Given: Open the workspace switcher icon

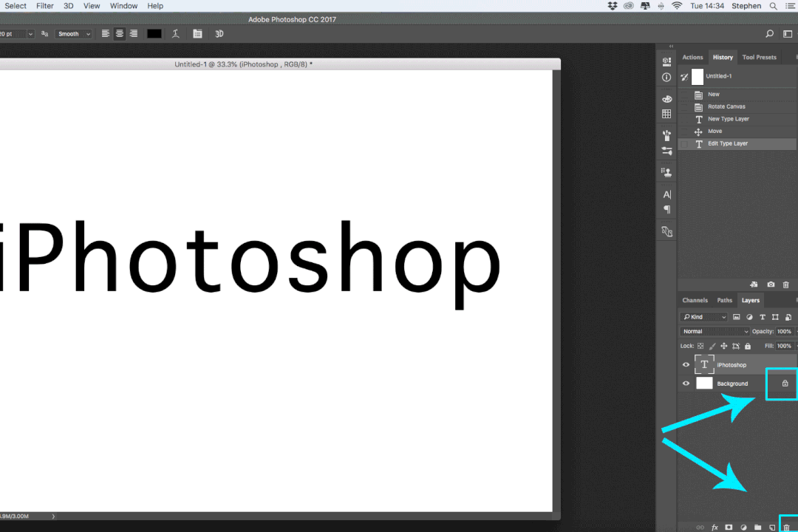Looking at the screenshot, I should [x=788, y=33].
